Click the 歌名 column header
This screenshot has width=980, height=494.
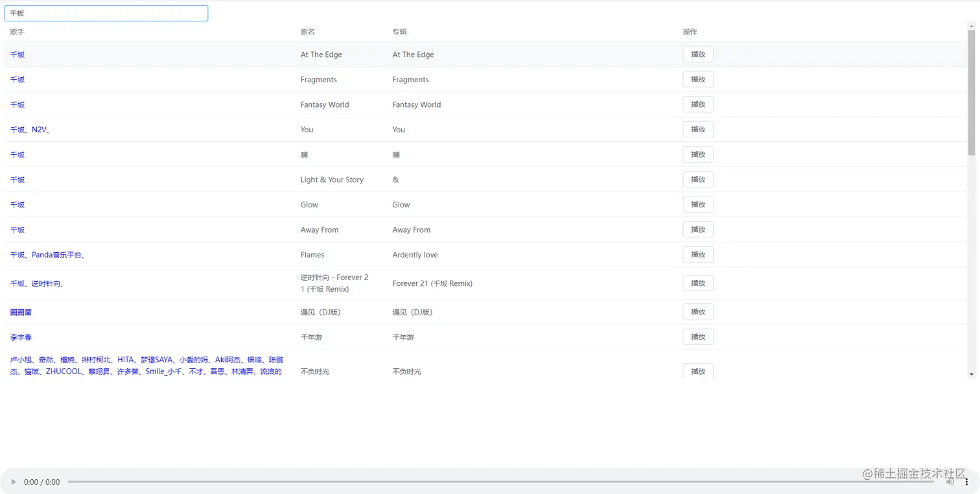[x=308, y=32]
